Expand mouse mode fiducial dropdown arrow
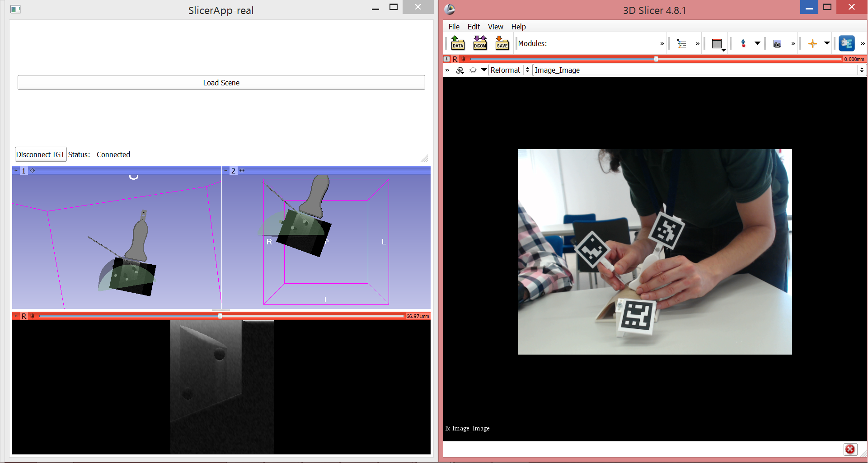Viewport: 868px width, 463px height. (x=757, y=43)
